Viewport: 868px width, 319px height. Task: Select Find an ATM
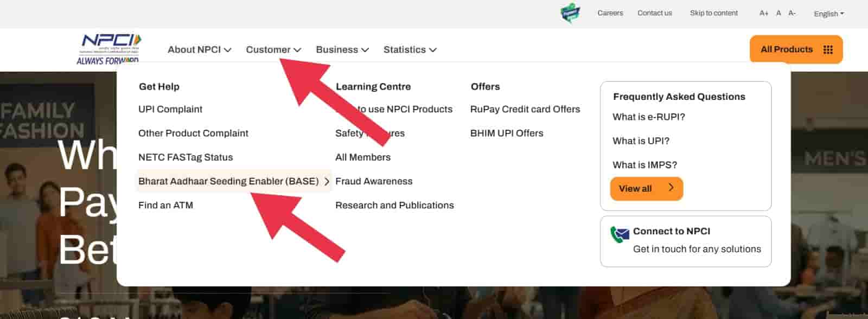(x=165, y=205)
